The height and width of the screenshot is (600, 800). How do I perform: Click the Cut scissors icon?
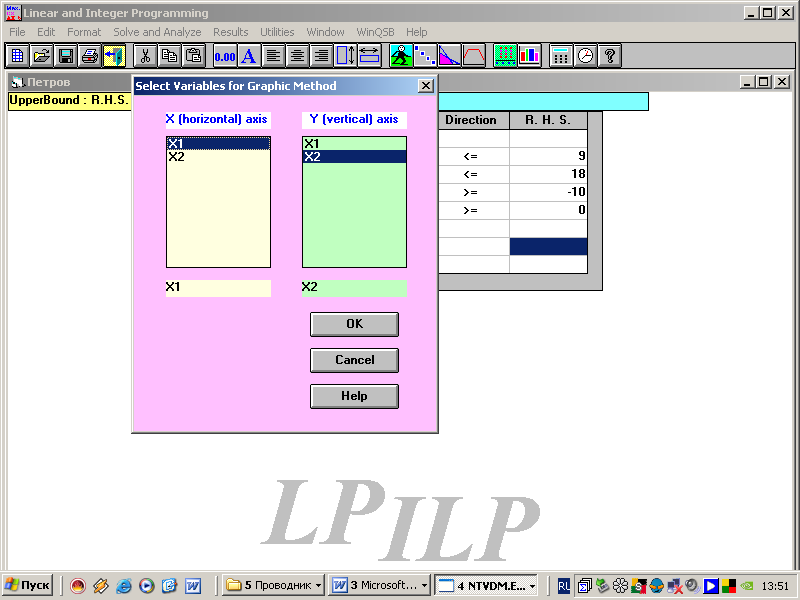pos(145,56)
